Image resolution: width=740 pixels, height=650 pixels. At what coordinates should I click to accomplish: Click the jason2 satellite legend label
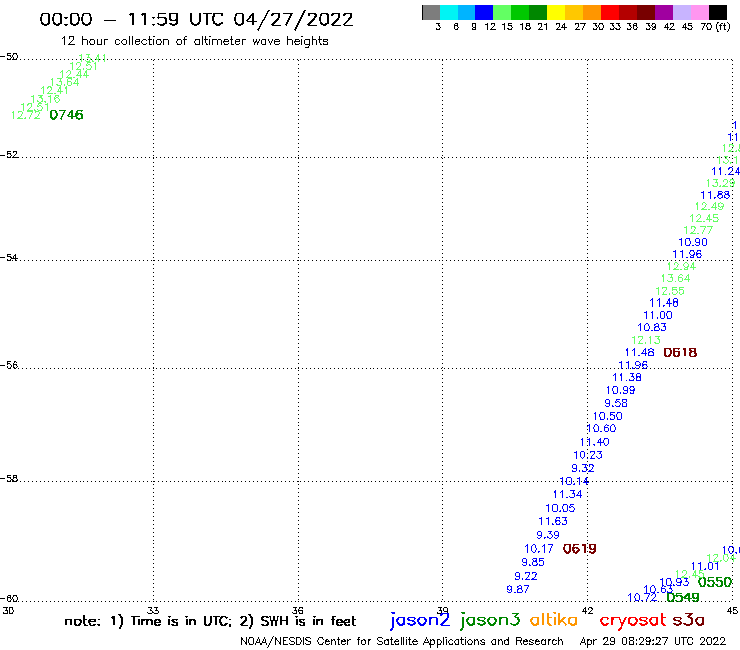tap(420, 620)
